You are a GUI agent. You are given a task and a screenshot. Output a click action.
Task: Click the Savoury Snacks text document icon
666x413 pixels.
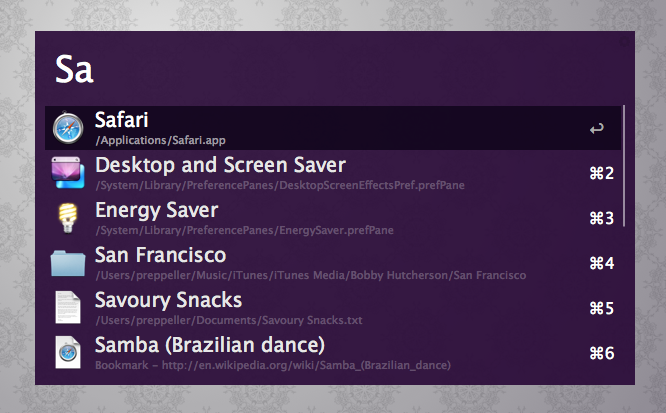point(69,307)
